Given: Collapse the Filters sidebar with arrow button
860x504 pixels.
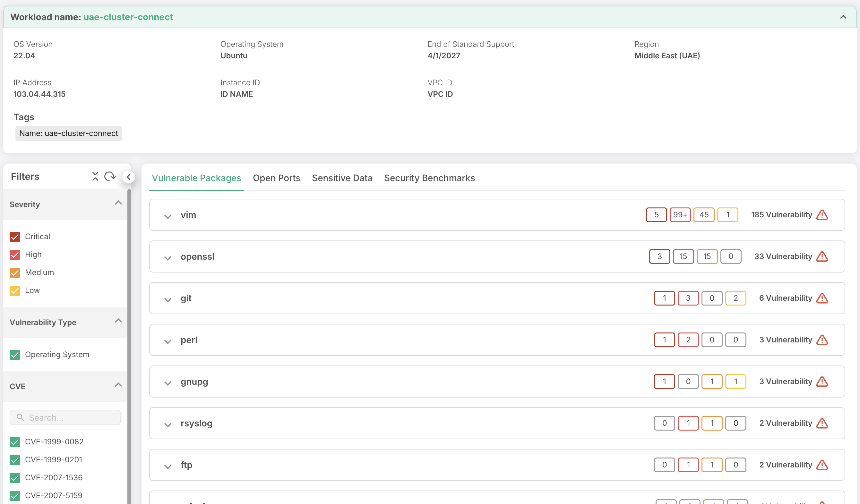Looking at the screenshot, I should [129, 177].
